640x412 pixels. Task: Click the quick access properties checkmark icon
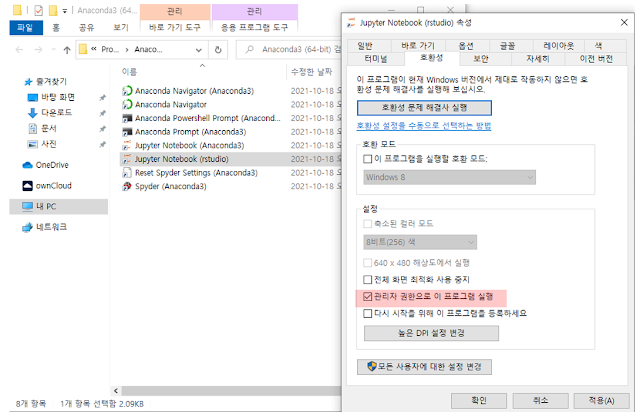pyautogui.click(x=38, y=10)
